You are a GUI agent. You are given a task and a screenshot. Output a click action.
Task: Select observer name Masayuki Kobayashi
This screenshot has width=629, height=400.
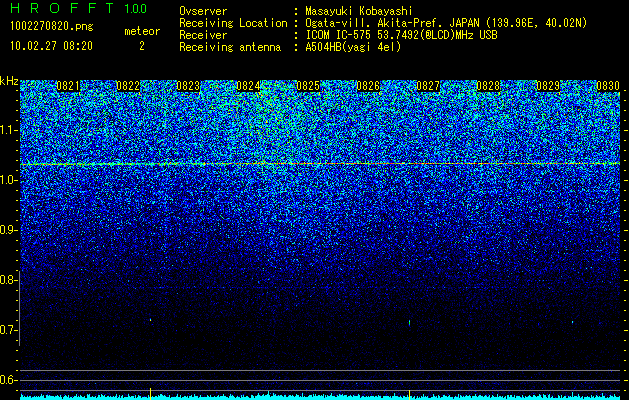(x=359, y=11)
